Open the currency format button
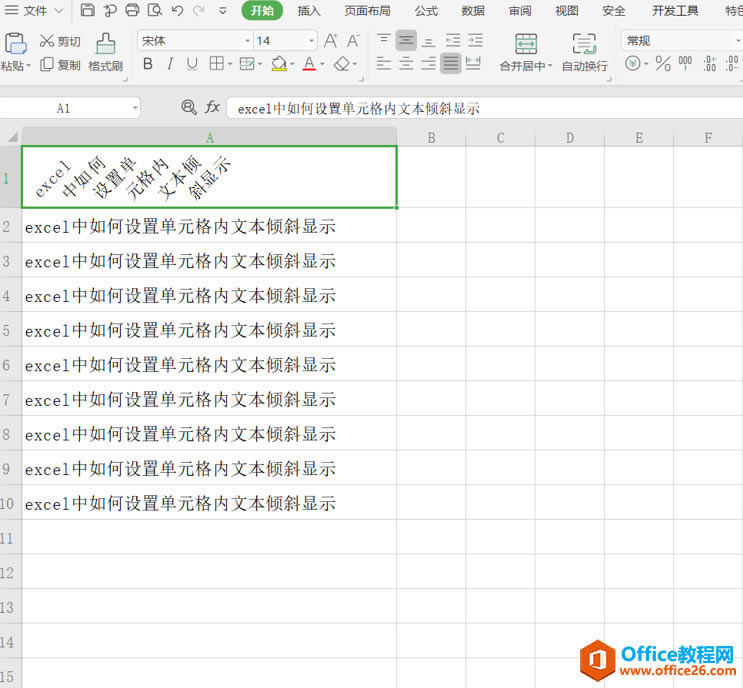Screen dimensions: 743x688 coord(633,63)
